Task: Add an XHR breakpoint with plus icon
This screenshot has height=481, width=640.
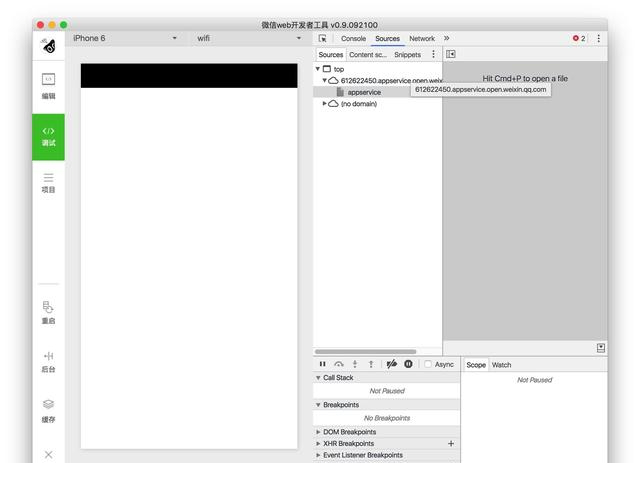Action: [x=451, y=443]
